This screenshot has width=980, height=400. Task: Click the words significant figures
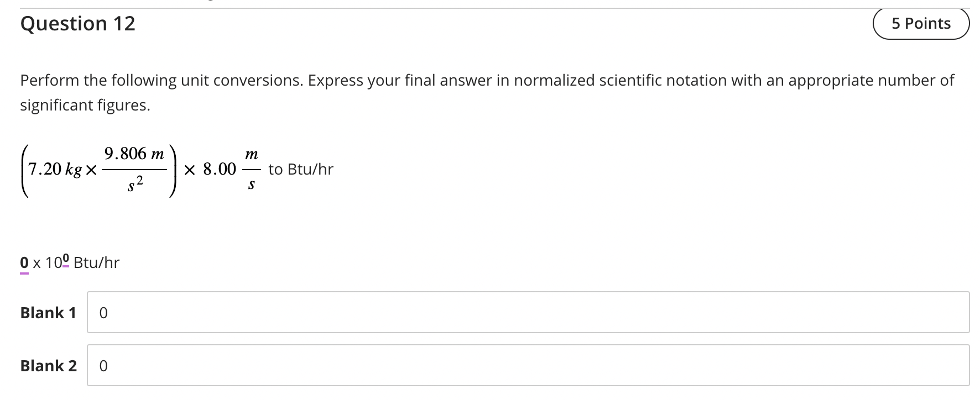point(83,105)
